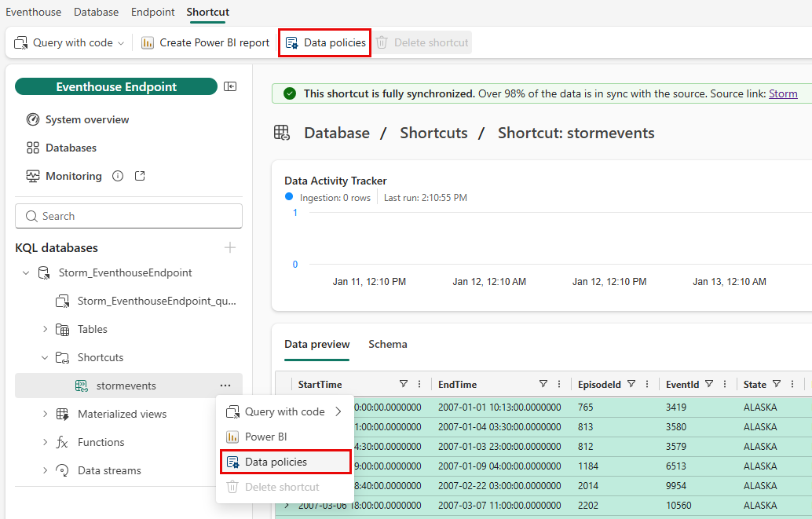Click the Databases grid icon

tap(33, 148)
